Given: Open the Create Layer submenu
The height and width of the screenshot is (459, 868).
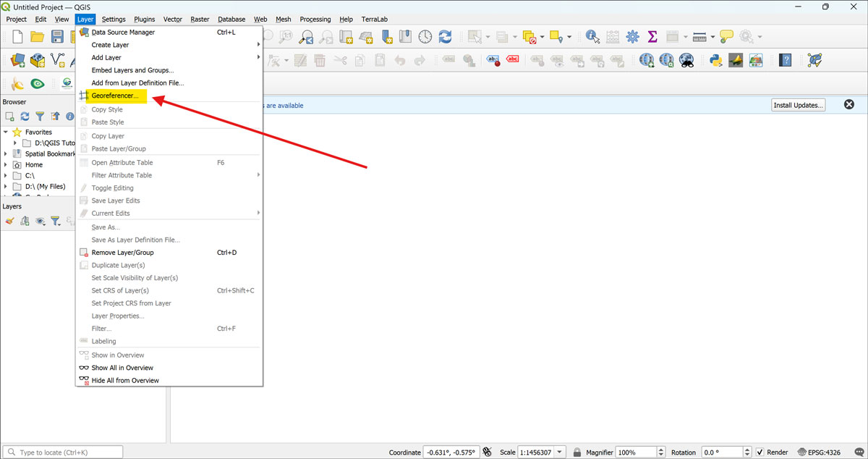Looking at the screenshot, I should [169, 45].
